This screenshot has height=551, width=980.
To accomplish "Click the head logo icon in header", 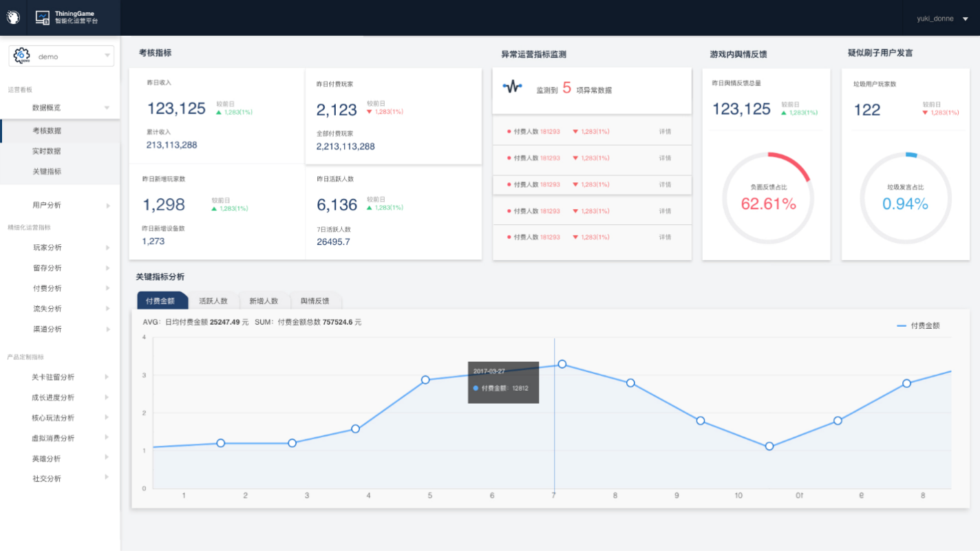I will 13,17.
